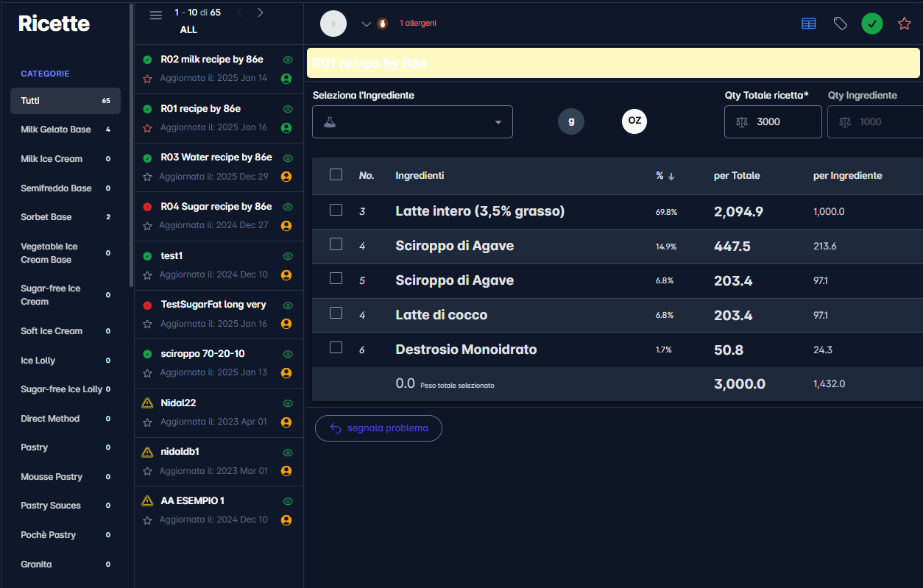Screen dimensions: 923x588
Task: Click the segnala problema button
Action: (x=378, y=428)
